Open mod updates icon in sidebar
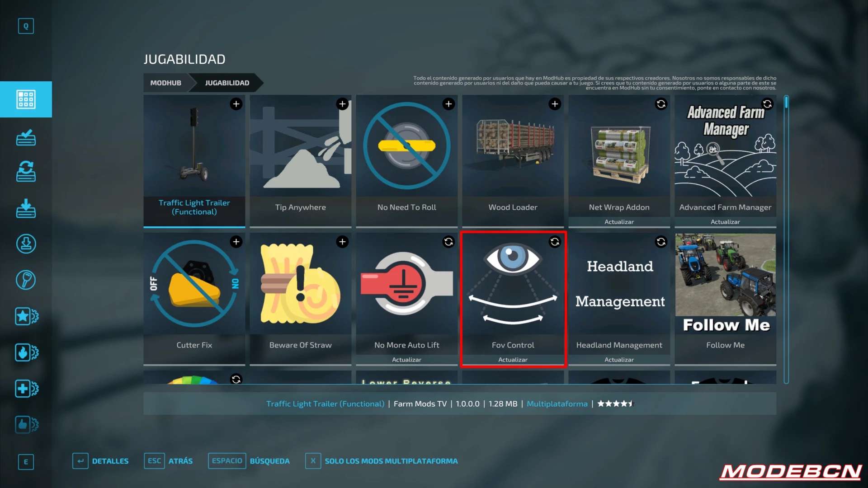 point(26,172)
